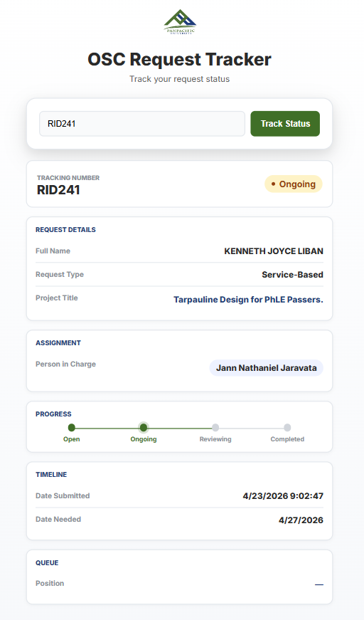This screenshot has width=364, height=620.
Task: Click the OSC Request Tracker heading
Action: 180,59
